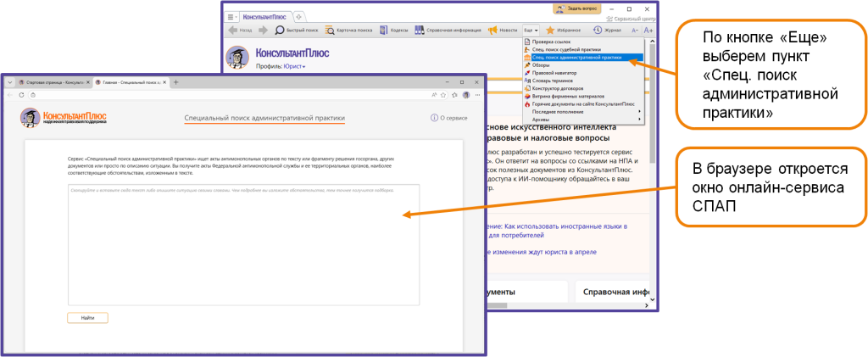Click the Назад back arrow in КонсультантПлюс
This screenshot has height=357, width=868.
(x=240, y=31)
